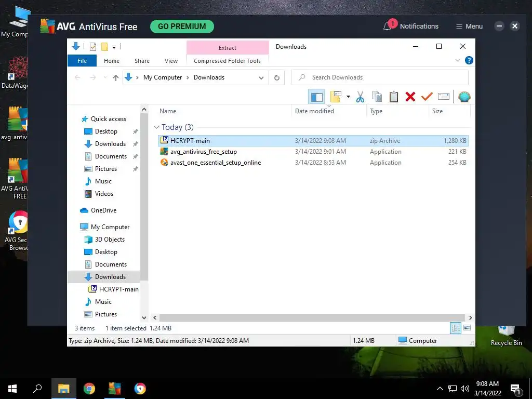Open the folder options dropdown arrow
Screen dimensions: 532x399
click(348, 97)
